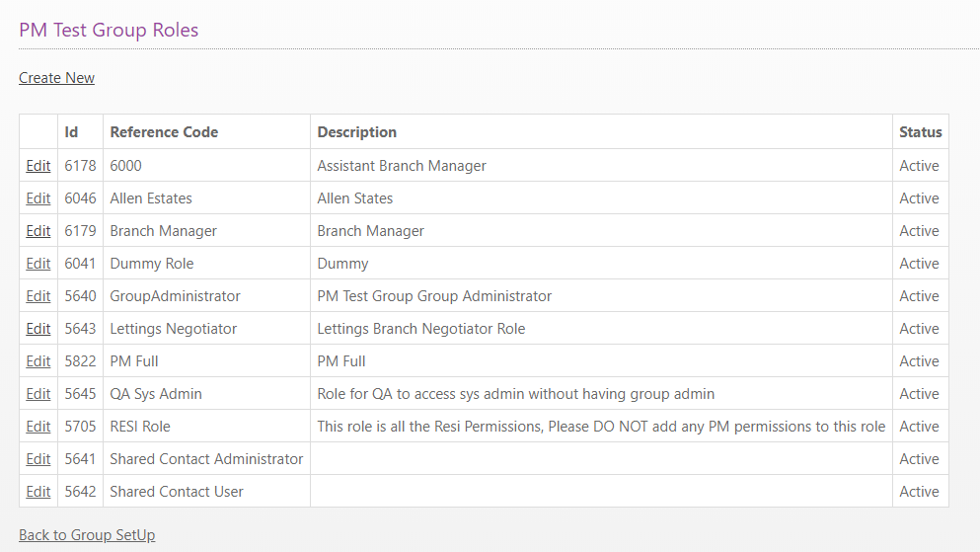Click the Reference Code column header
The height and width of the screenshot is (552, 980).
click(x=164, y=132)
